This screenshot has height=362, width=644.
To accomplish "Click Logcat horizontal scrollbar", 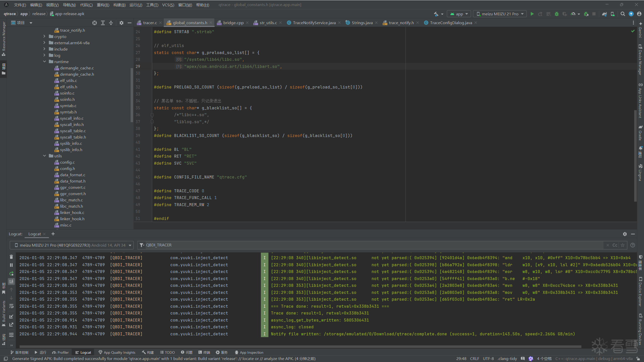I will [299, 346].
